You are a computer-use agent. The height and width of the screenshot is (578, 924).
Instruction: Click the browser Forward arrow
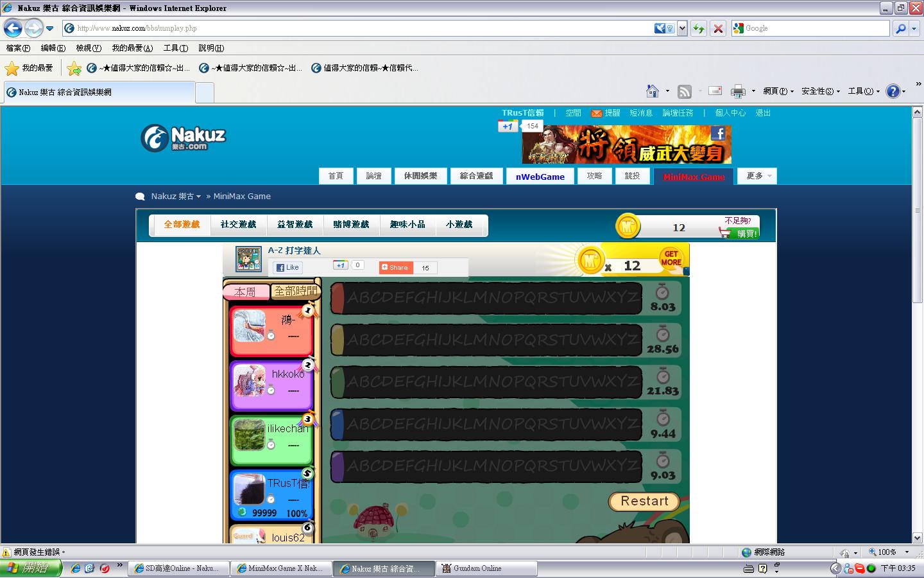34,28
